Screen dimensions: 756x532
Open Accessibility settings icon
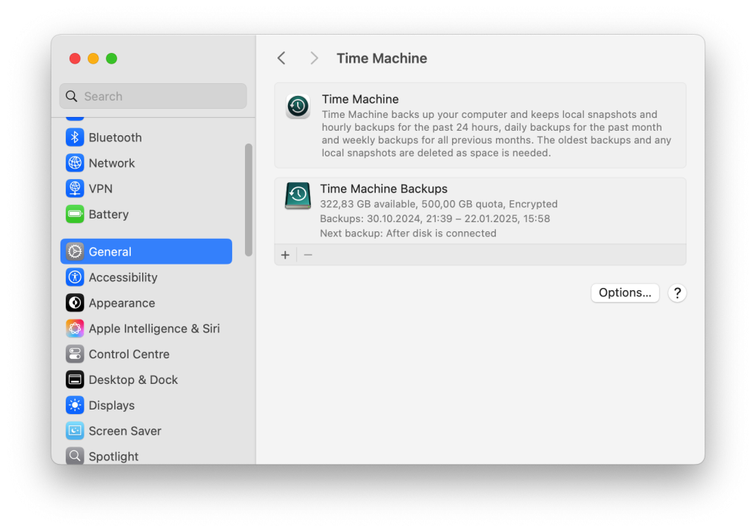click(75, 277)
